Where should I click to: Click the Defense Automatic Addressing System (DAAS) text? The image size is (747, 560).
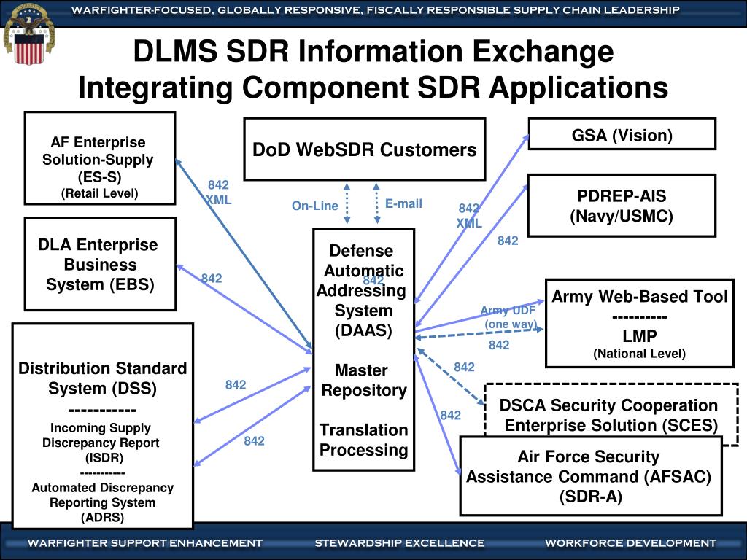click(x=362, y=290)
